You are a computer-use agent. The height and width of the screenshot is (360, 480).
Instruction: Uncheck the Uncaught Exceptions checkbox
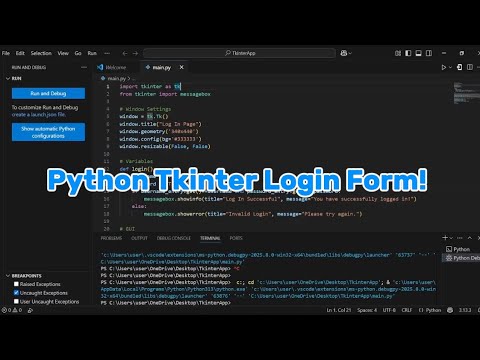(x=16, y=293)
